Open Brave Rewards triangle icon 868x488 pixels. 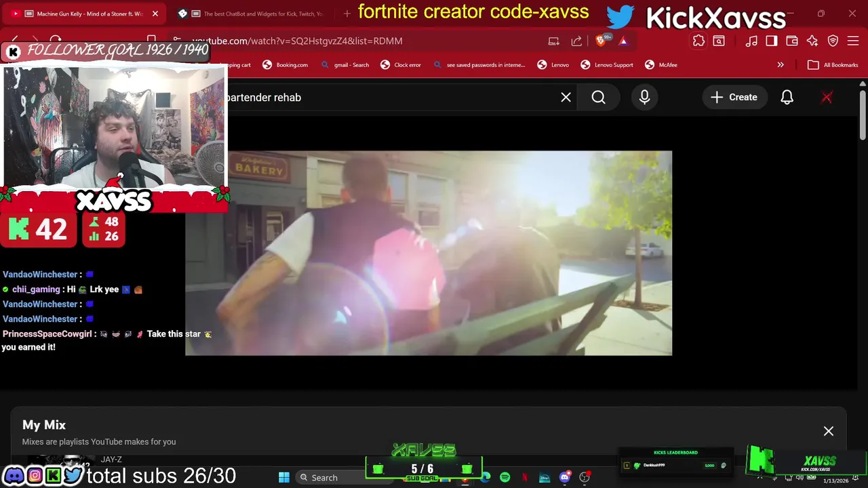click(x=623, y=41)
